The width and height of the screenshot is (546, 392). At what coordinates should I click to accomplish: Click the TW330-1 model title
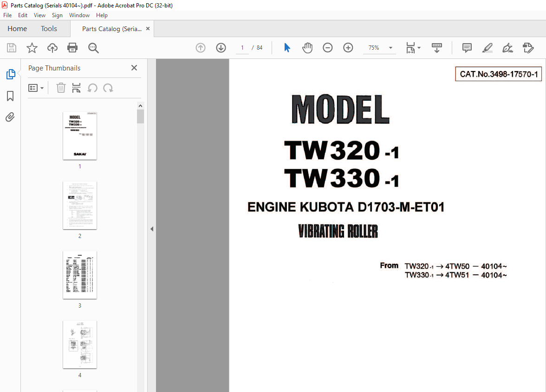click(341, 178)
